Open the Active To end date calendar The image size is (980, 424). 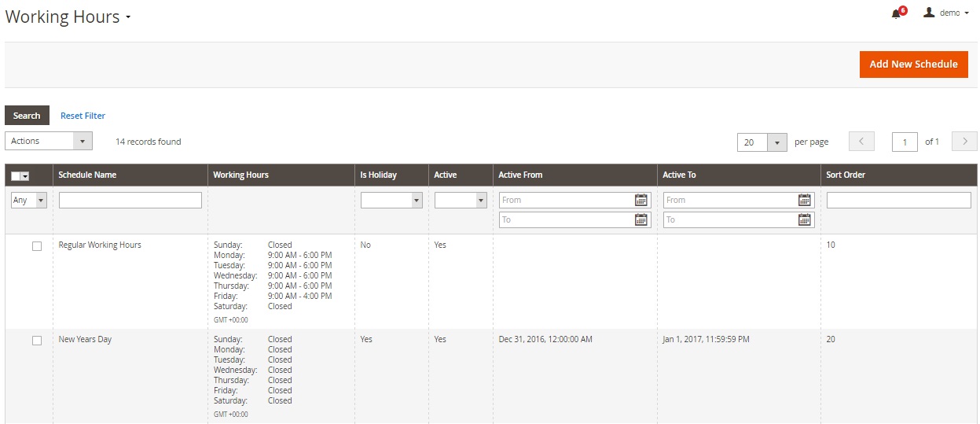804,219
